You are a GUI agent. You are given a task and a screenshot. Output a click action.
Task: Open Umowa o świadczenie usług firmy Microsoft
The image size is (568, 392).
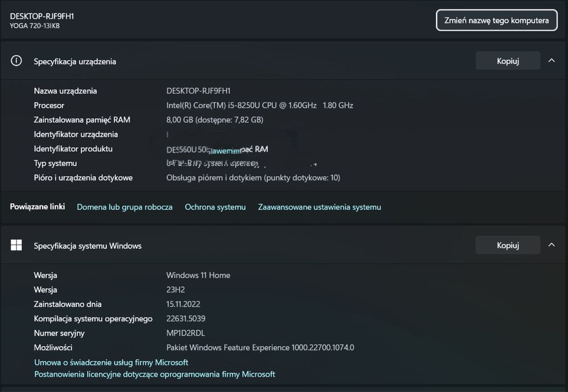pyautogui.click(x=111, y=362)
